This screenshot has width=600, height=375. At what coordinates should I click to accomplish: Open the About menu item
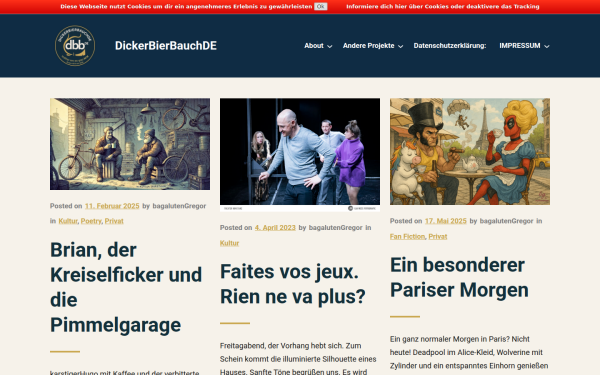(314, 46)
